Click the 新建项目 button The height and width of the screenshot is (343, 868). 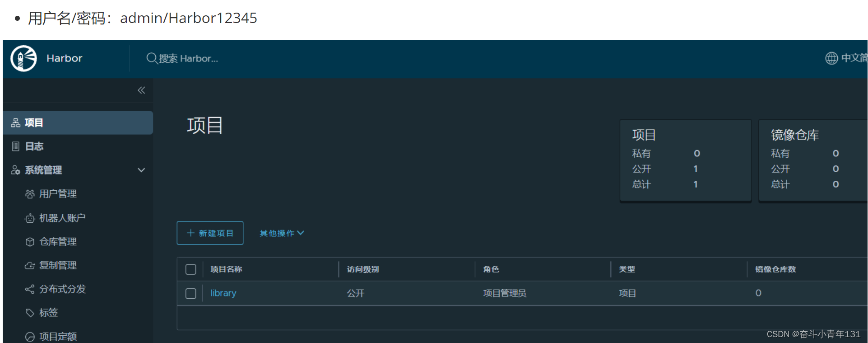click(210, 233)
